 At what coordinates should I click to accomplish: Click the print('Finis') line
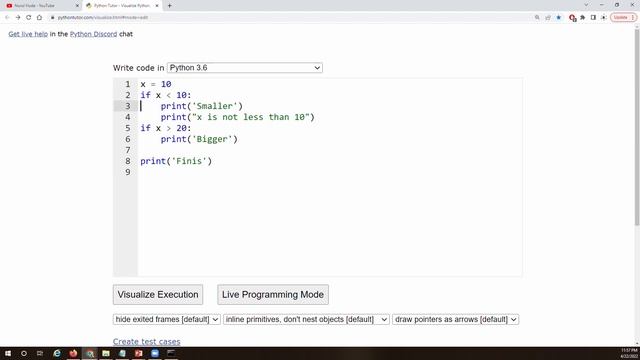pyautogui.click(x=176, y=161)
